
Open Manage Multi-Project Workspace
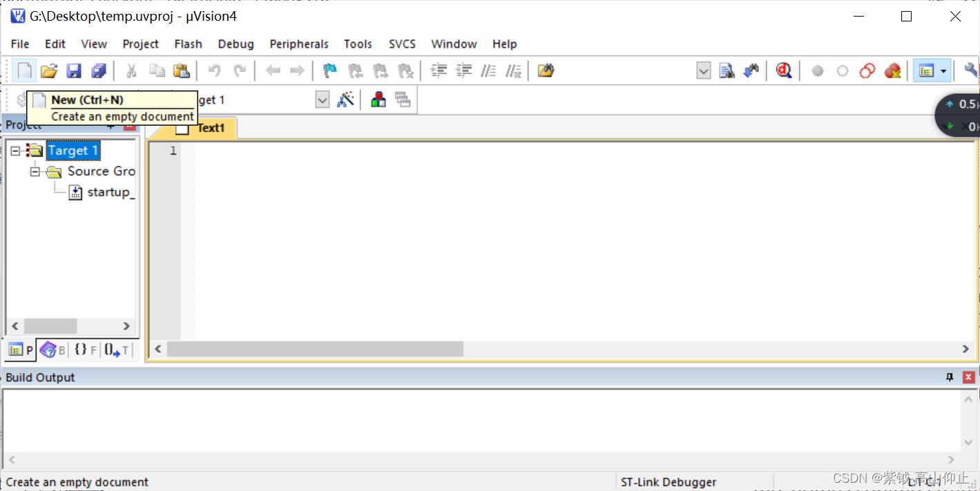coord(403,99)
